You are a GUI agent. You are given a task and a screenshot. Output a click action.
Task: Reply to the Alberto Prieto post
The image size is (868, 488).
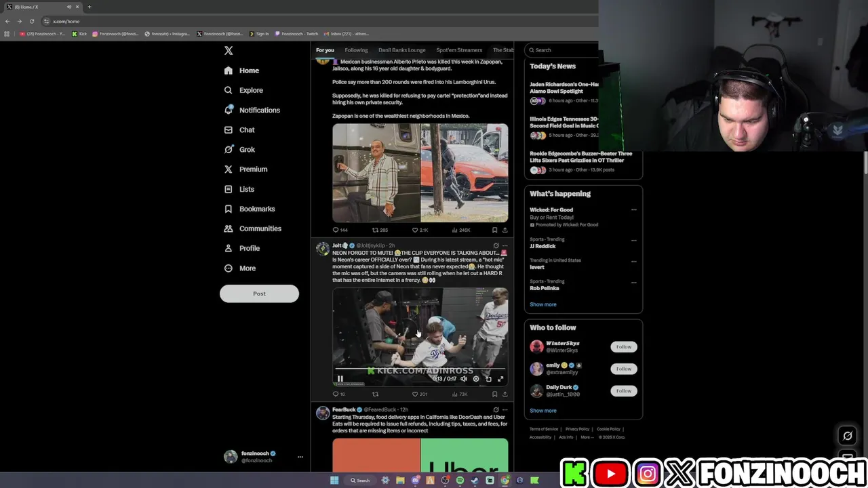point(340,230)
